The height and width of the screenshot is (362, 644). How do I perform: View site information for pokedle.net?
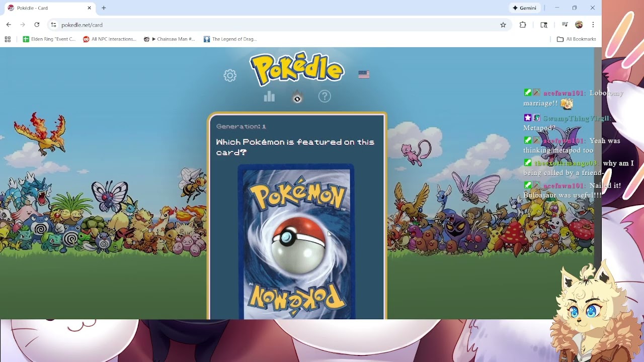click(x=54, y=25)
